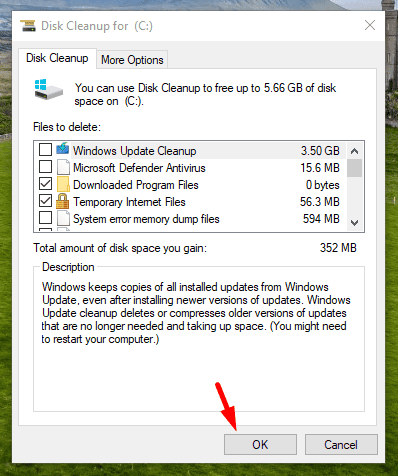Click the Cancel button

coord(341,444)
